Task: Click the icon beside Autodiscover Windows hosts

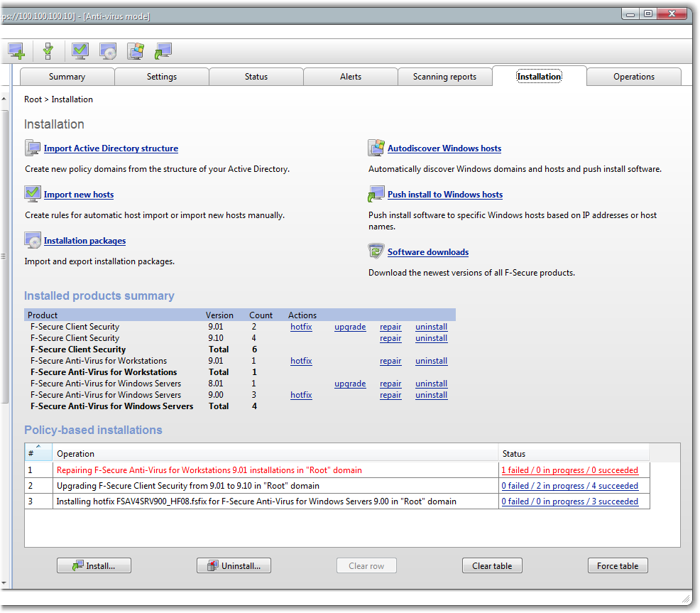Action: tap(376, 148)
